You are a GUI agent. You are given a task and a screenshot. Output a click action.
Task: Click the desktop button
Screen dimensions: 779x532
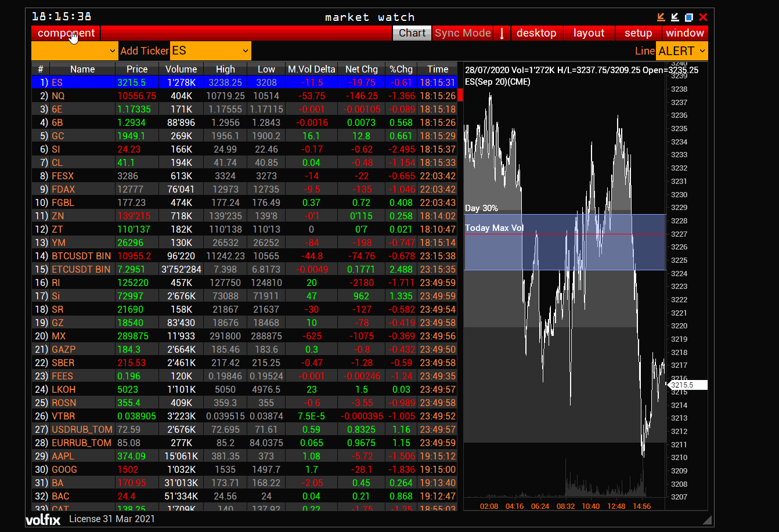pyautogui.click(x=536, y=33)
